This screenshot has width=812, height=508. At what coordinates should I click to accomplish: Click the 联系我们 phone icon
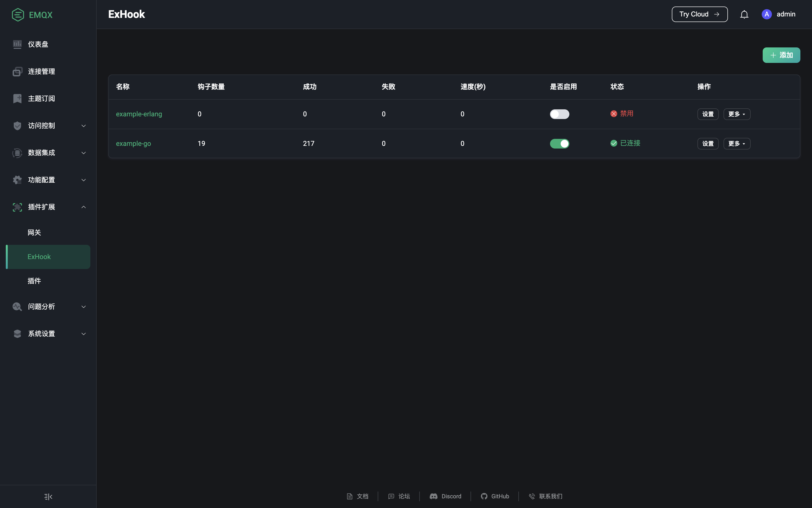[532, 496]
